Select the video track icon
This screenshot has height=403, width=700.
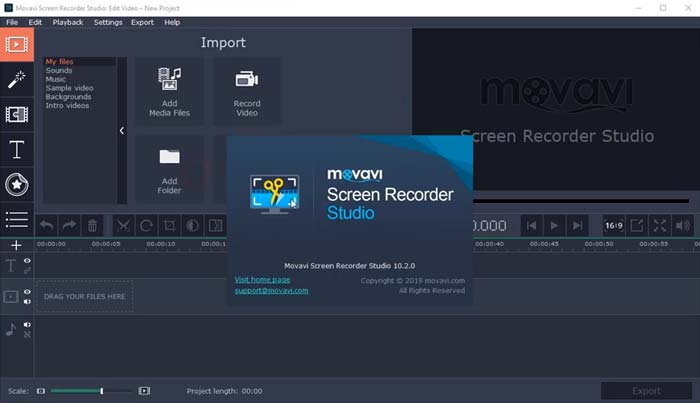coord(11,297)
